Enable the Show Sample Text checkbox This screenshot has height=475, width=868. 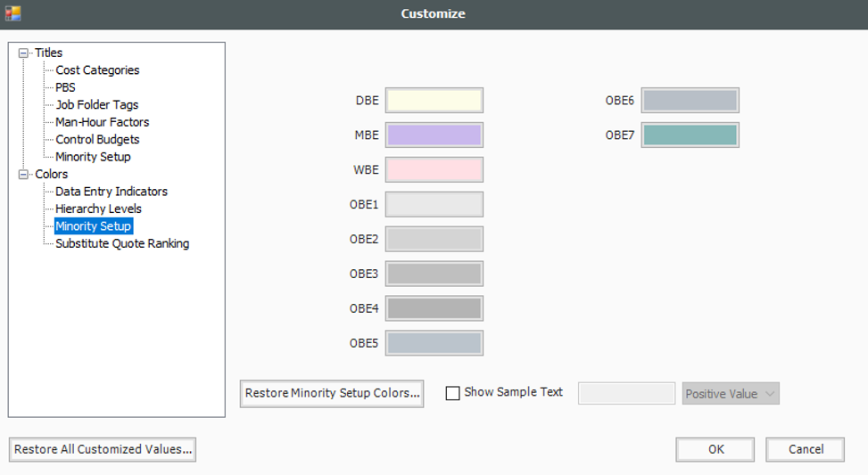point(452,393)
